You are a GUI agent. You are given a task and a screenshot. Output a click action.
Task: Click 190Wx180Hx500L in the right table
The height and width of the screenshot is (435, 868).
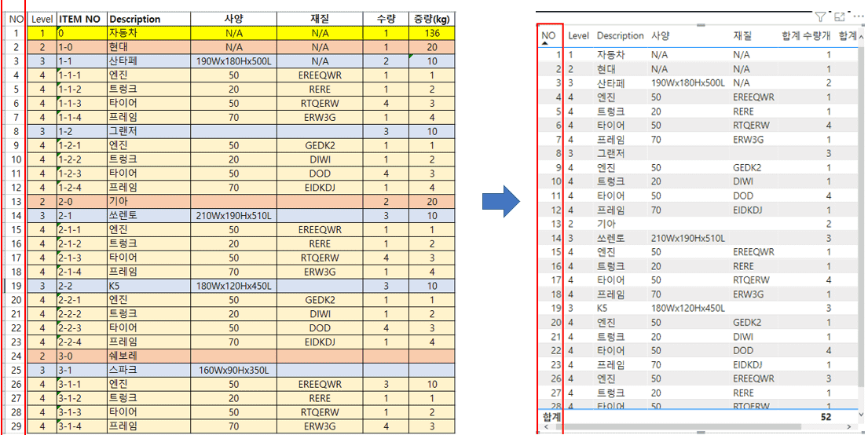tap(688, 83)
